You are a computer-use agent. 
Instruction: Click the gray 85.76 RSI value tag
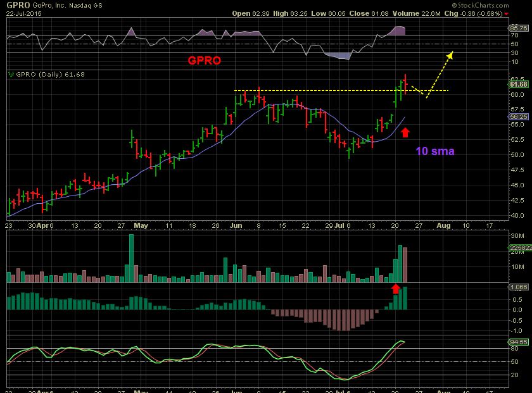pyautogui.click(x=519, y=28)
